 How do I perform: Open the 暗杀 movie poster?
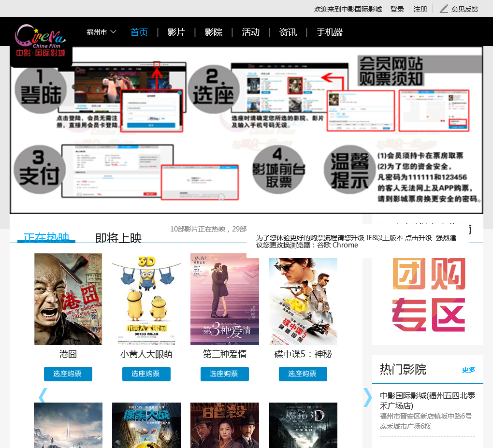pyautogui.click(x=224, y=425)
